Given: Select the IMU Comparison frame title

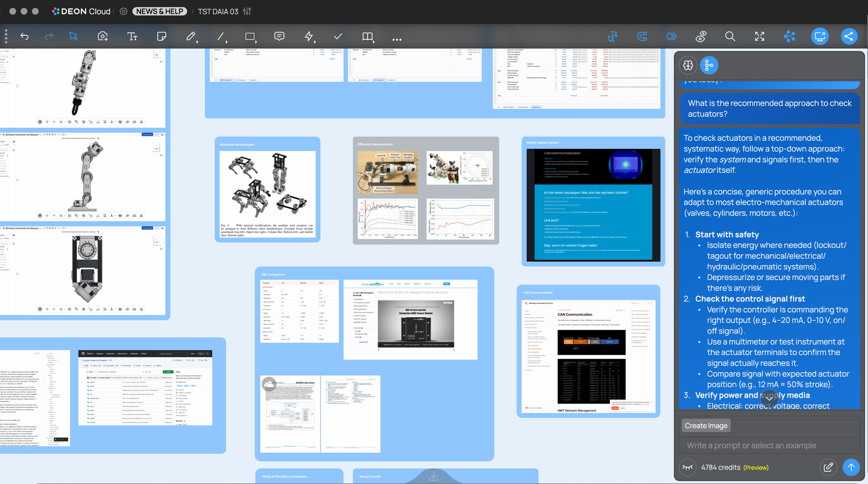Looking at the screenshot, I should tap(273, 275).
